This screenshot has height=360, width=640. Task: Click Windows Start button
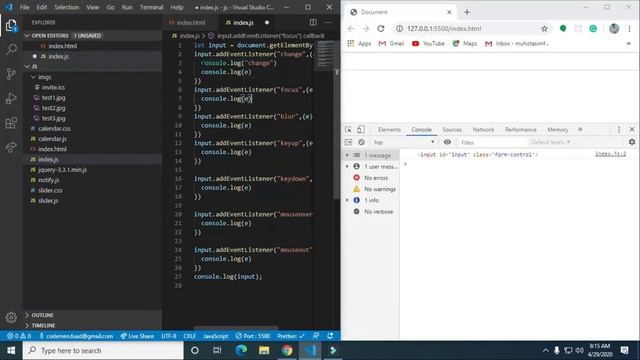[x=11, y=350]
